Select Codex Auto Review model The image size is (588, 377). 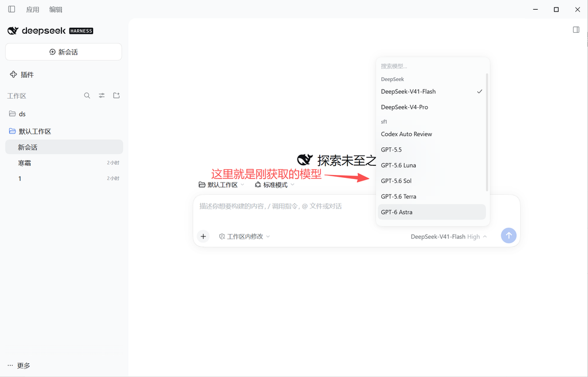pyautogui.click(x=432, y=134)
